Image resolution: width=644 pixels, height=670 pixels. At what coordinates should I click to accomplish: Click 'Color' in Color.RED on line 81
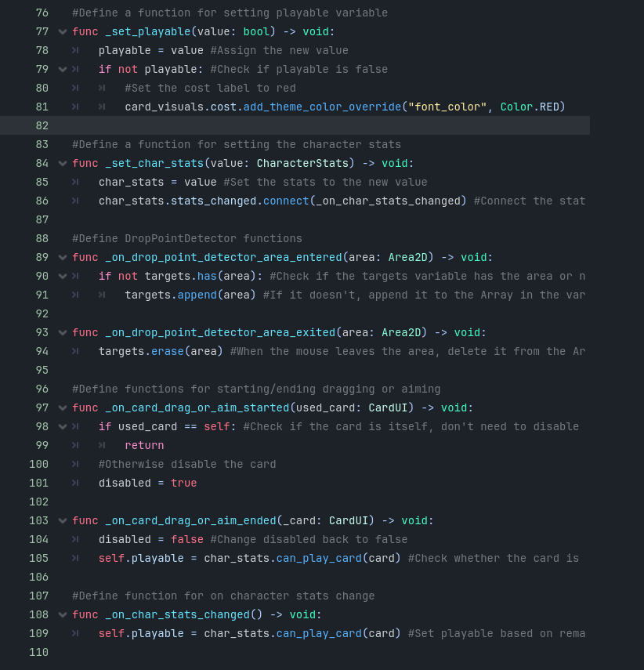click(x=516, y=107)
